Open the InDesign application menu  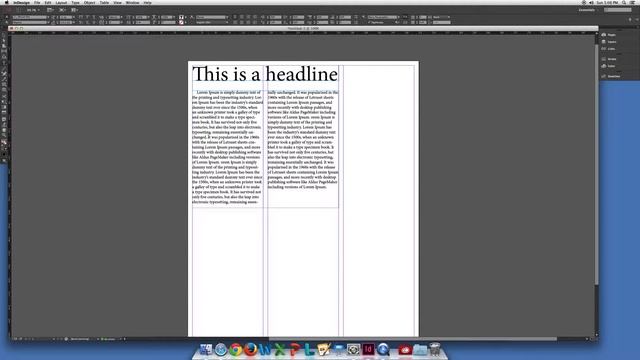click(21, 2)
